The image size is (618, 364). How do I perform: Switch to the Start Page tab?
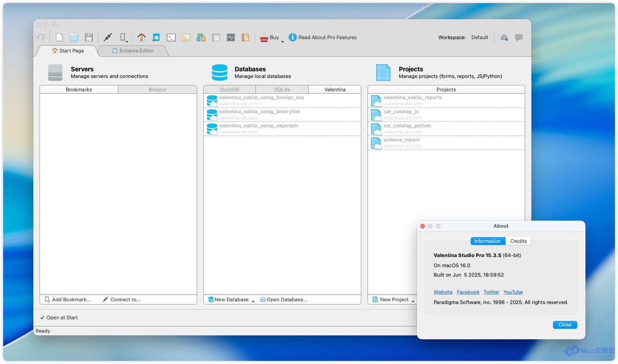click(x=68, y=51)
